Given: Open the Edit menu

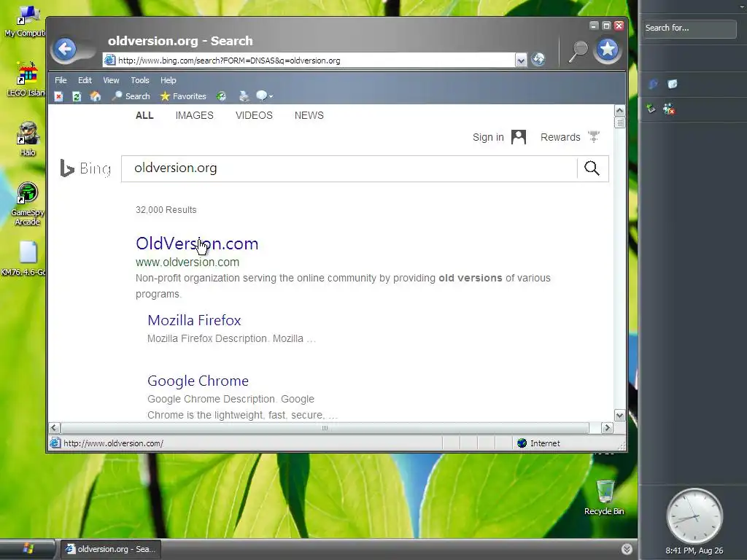Looking at the screenshot, I should pyautogui.click(x=85, y=80).
